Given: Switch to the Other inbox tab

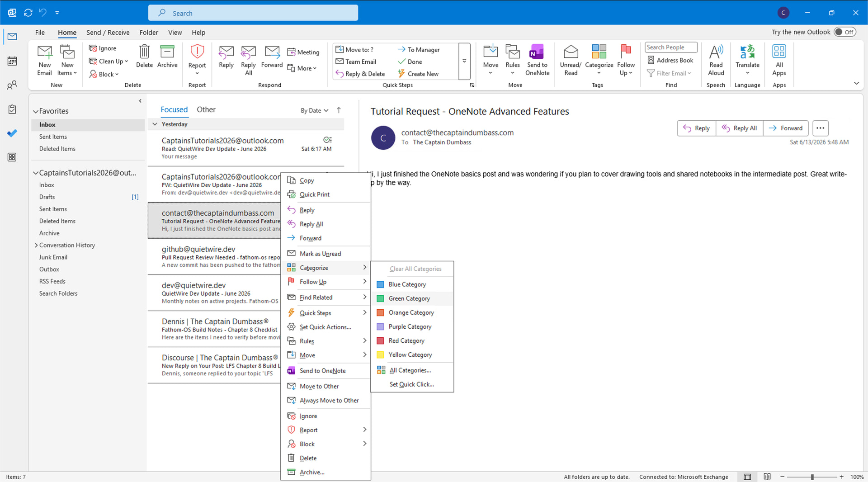Looking at the screenshot, I should 206,109.
